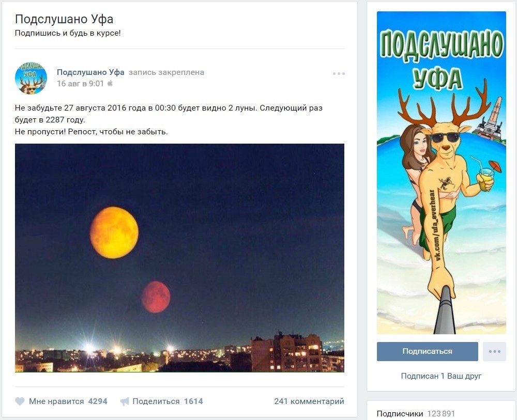Click the Подписаться subscribe button
The height and width of the screenshot is (420, 517).
click(428, 351)
